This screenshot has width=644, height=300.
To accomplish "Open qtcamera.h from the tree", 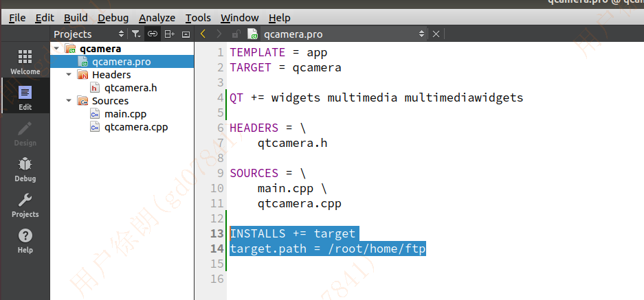I will click(x=131, y=88).
